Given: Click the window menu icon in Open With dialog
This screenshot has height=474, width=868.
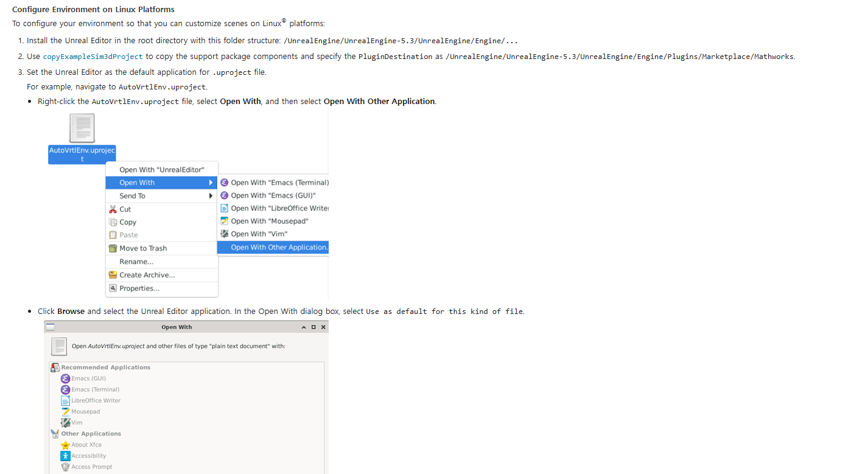Looking at the screenshot, I should [50, 327].
